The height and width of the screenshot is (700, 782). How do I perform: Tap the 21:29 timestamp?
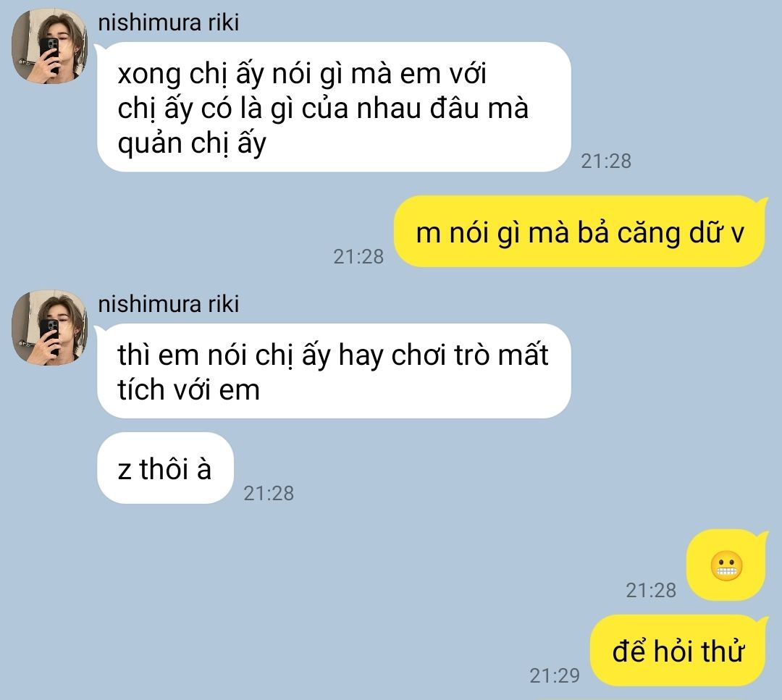(555, 675)
